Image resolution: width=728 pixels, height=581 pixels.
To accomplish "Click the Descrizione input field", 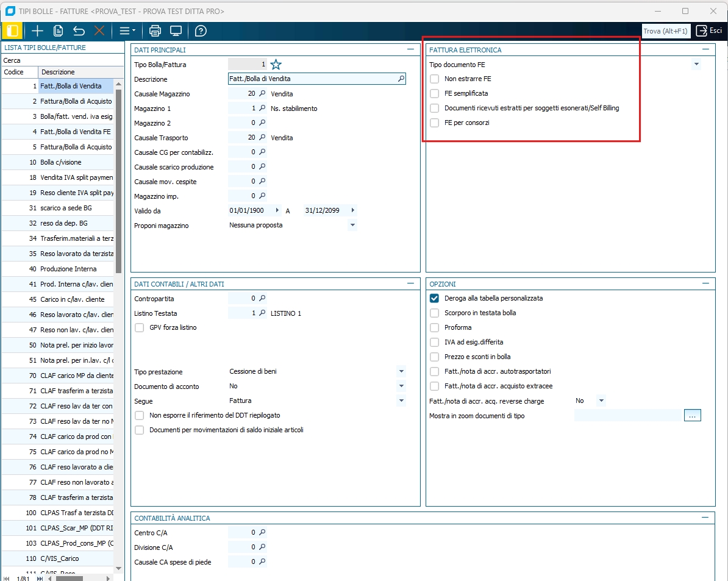I will [x=317, y=79].
